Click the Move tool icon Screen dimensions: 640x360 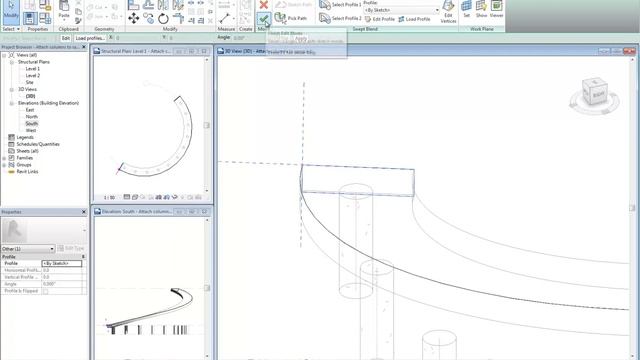(x=133, y=18)
